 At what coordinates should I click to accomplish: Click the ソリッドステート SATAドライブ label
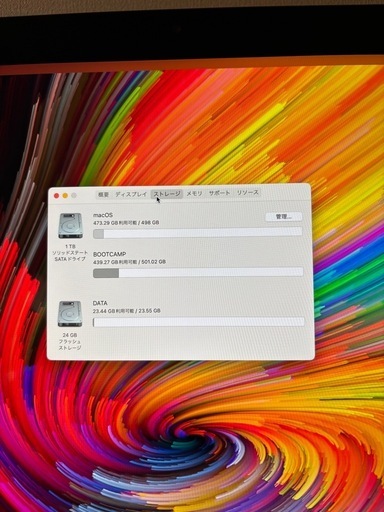(x=70, y=256)
